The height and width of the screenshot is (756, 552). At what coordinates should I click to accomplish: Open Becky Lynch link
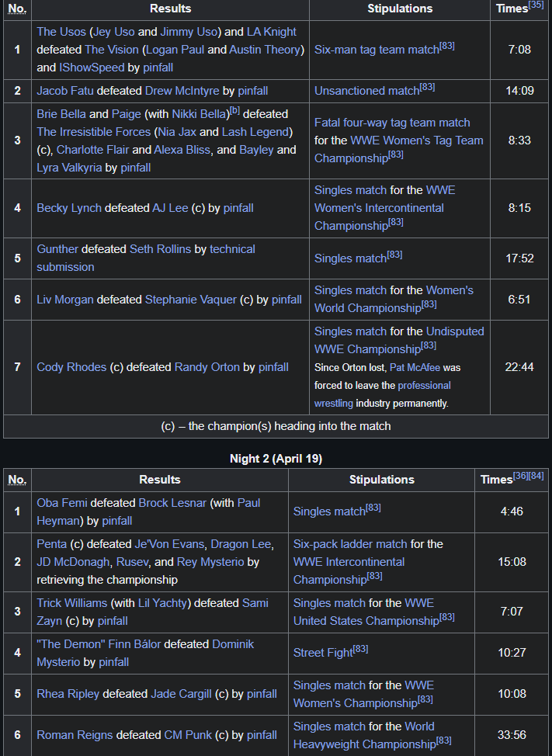click(69, 208)
